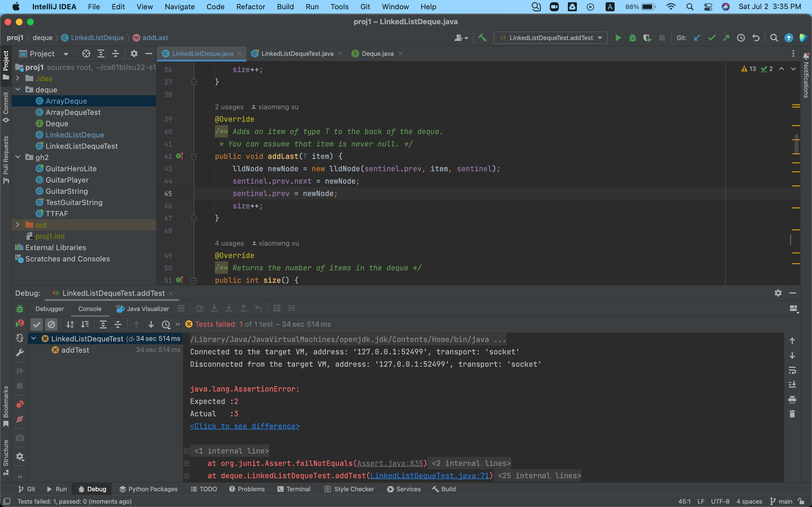Start debugging with the bug icon
This screenshot has width=812, height=507.
[632, 38]
